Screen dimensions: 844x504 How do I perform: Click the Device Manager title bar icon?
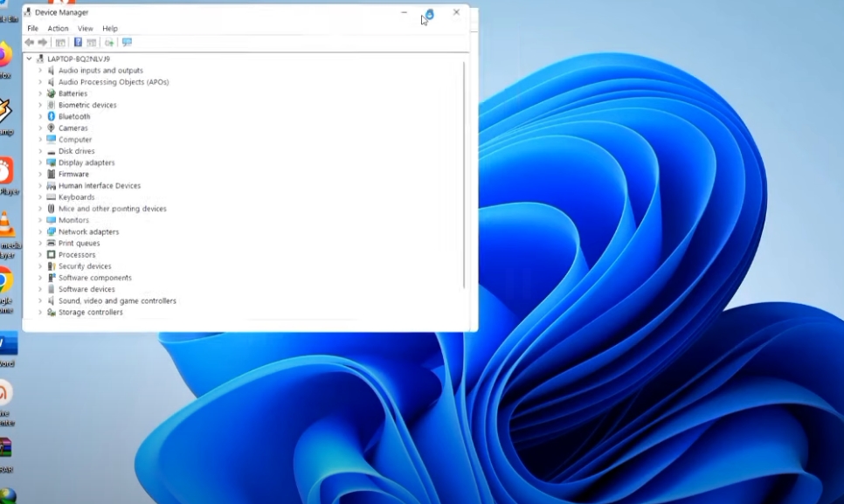27,12
